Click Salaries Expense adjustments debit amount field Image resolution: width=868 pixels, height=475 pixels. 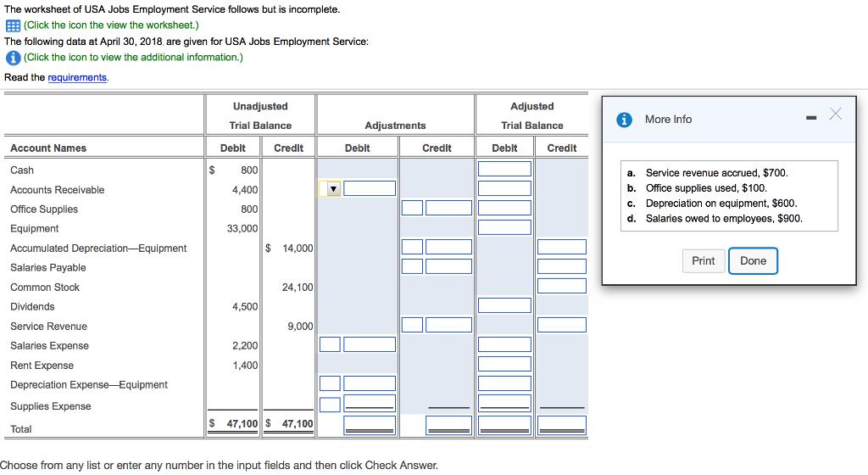[370, 344]
